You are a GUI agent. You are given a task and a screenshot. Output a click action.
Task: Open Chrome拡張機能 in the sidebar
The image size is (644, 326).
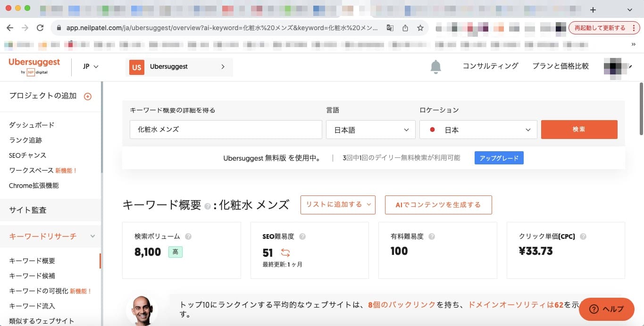[x=34, y=185]
